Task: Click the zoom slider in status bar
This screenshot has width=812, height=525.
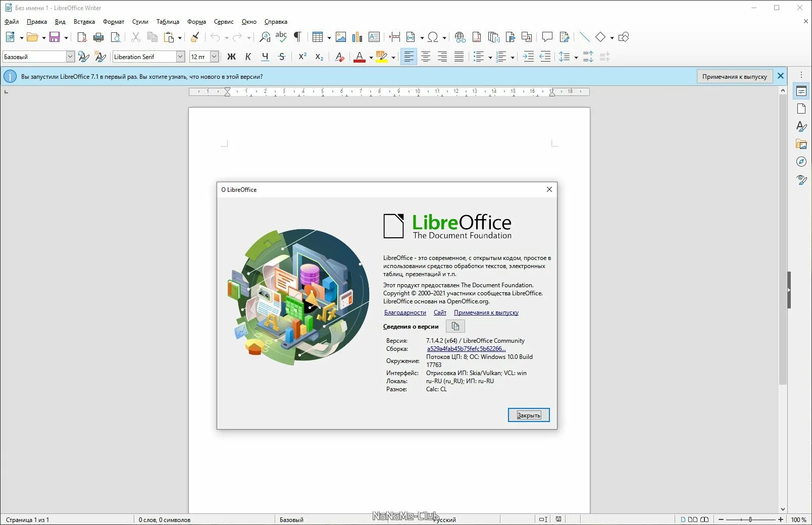Action: coord(750,519)
